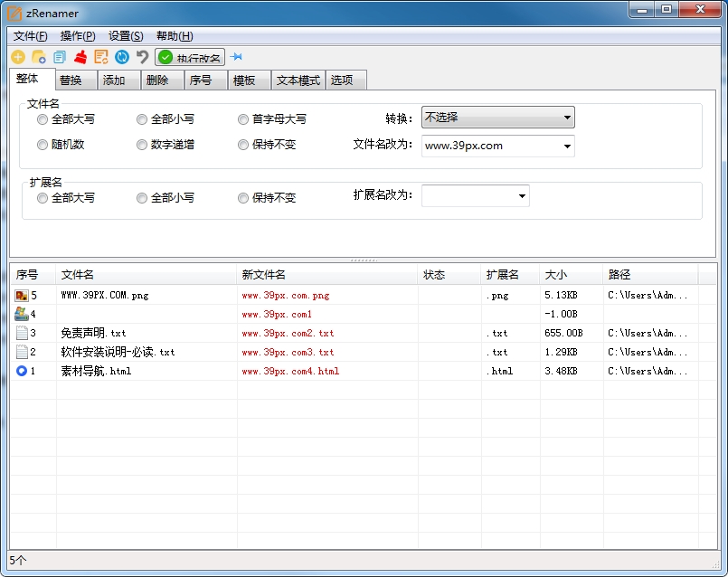Screen dimensions: 728x577
Task: Click size value 5.13KB
Action: (561, 295)
